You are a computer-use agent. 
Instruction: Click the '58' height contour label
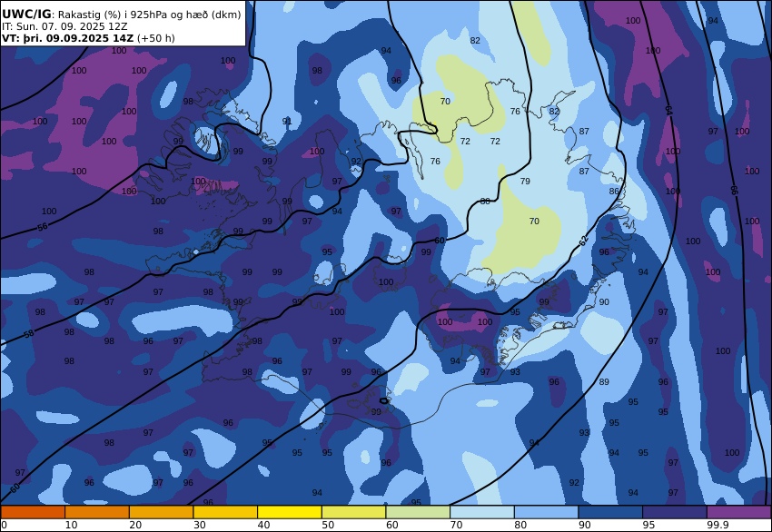tap(29, 334)
